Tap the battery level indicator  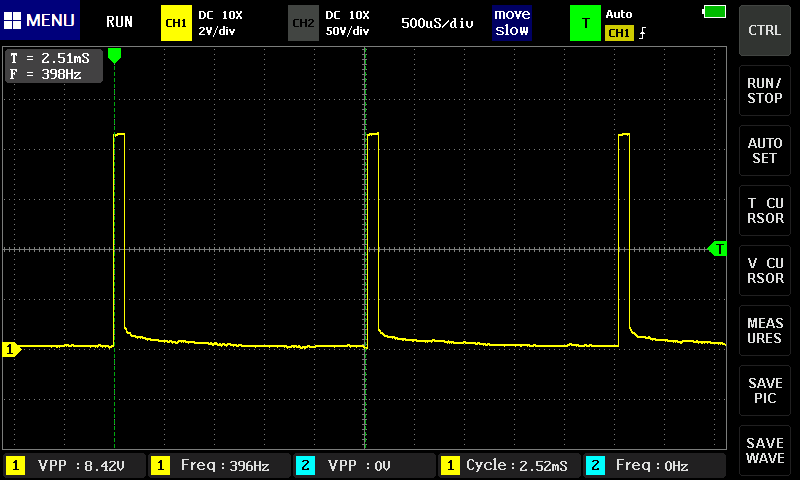[x=714, y=12]
